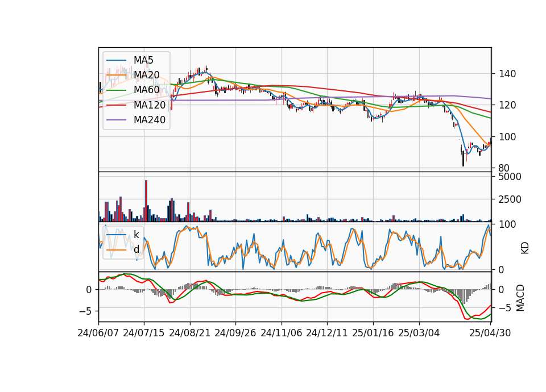The image size is (546, 392).
Task: Click the 25/01/16 date tick label
Action: tap(373, 333)
